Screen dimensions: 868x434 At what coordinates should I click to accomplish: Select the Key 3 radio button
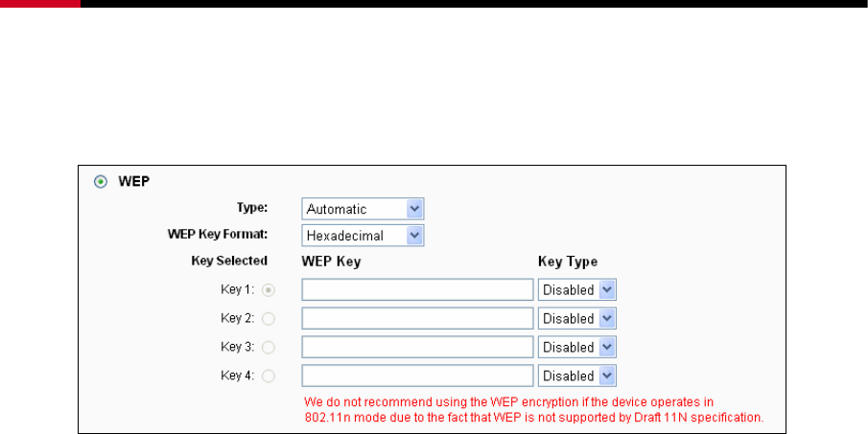(269, 347)
